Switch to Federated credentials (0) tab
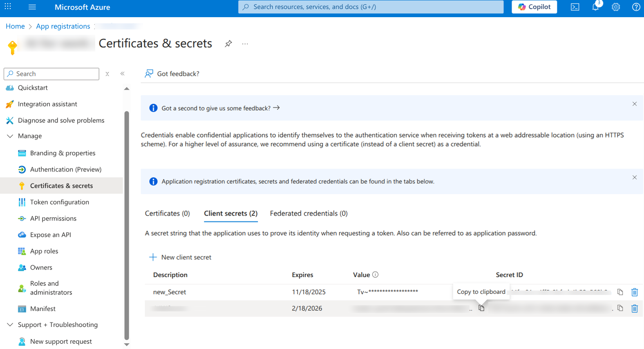This screenshot has height=349, width=644. (309, 214)
